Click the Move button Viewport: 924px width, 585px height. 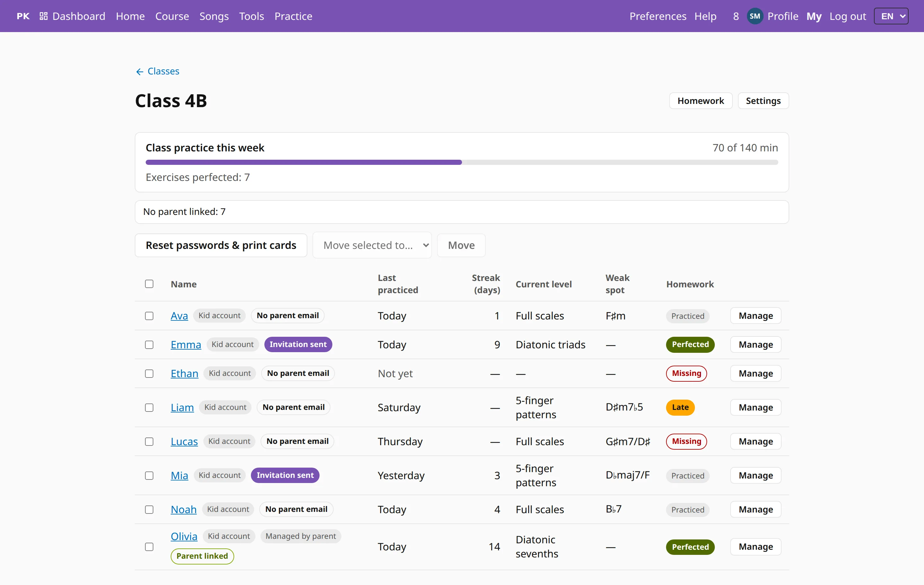point(461,245)
